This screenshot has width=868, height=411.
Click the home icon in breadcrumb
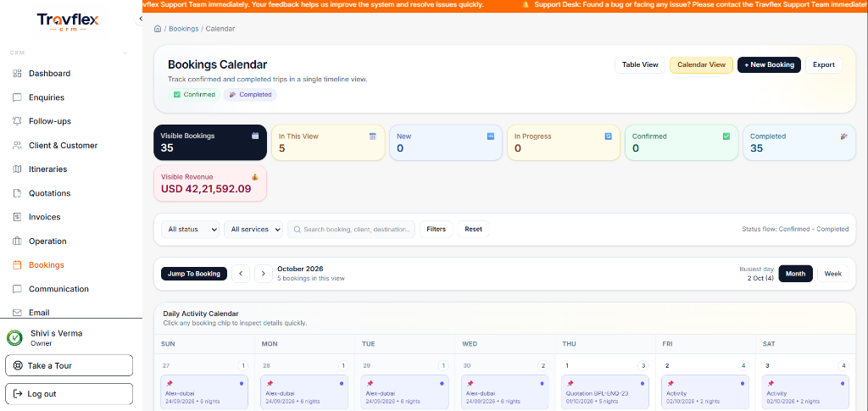pyautogui.click(x=158, y=28)
